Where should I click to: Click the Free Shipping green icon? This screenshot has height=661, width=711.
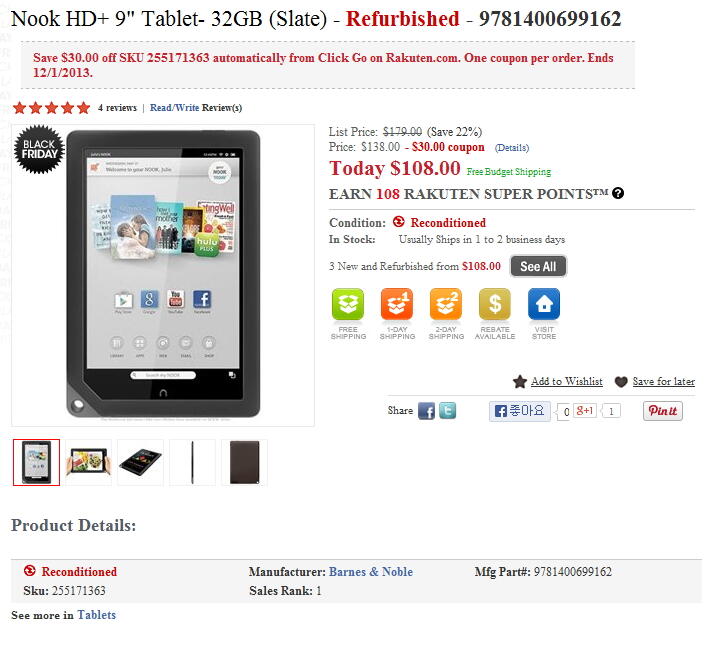click(348, 304)
